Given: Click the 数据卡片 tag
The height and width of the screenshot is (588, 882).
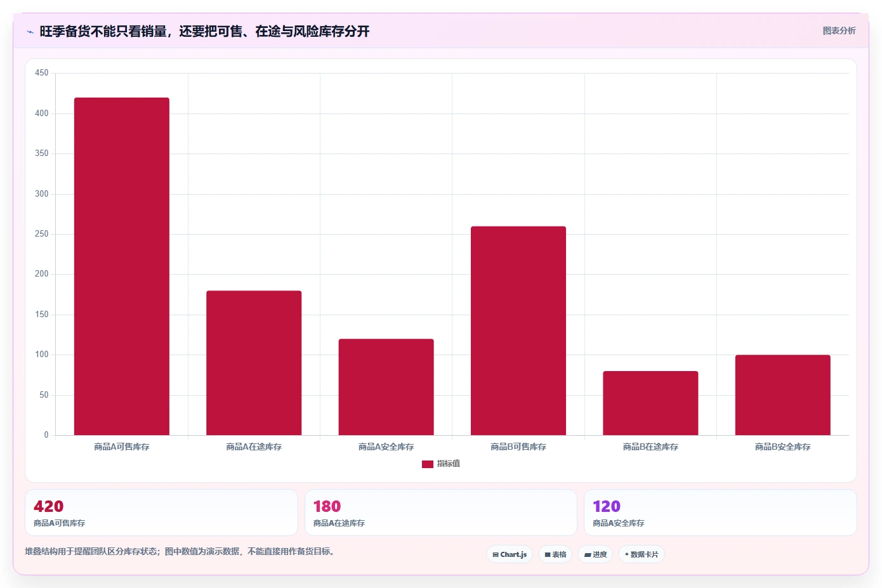Looking at the screenshot, I should coord(642,554).
